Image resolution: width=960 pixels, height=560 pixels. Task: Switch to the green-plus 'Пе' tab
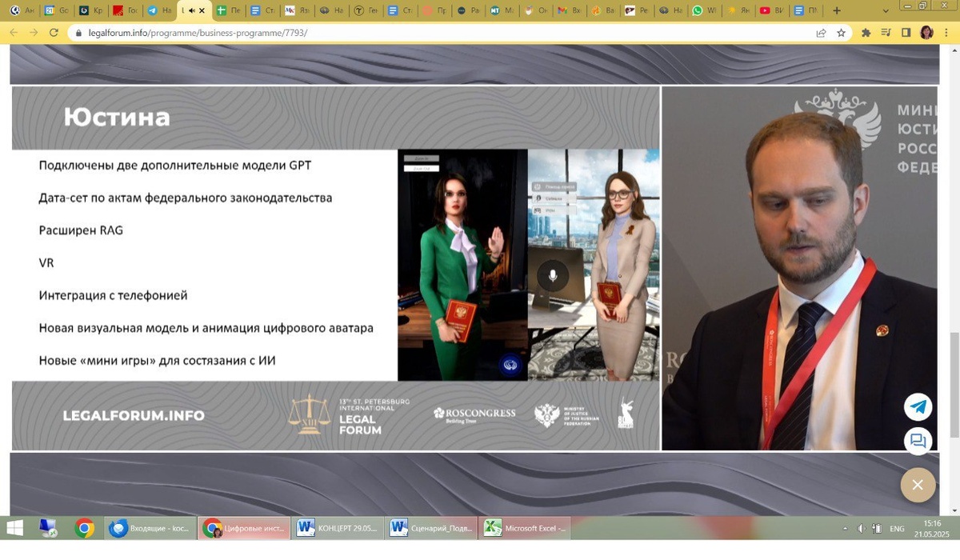pos(228,10)
